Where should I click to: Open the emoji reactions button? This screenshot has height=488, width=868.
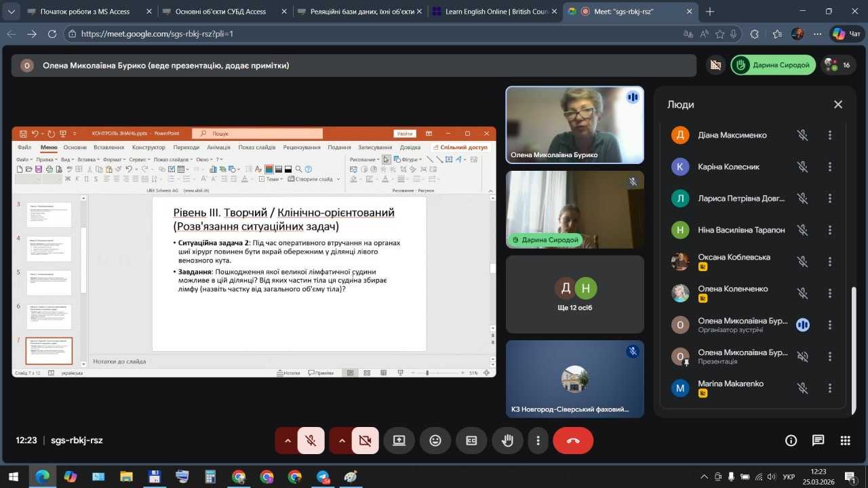coord(435,441)
